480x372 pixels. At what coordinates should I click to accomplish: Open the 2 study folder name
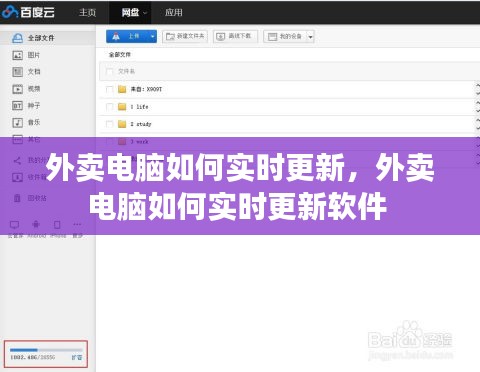tap(141, 124)
